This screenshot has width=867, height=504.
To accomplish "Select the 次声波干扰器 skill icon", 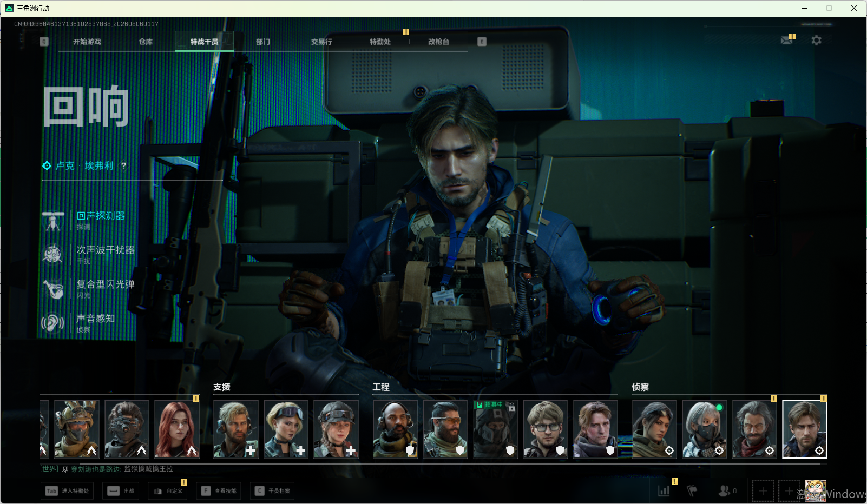I will (53, 255).
